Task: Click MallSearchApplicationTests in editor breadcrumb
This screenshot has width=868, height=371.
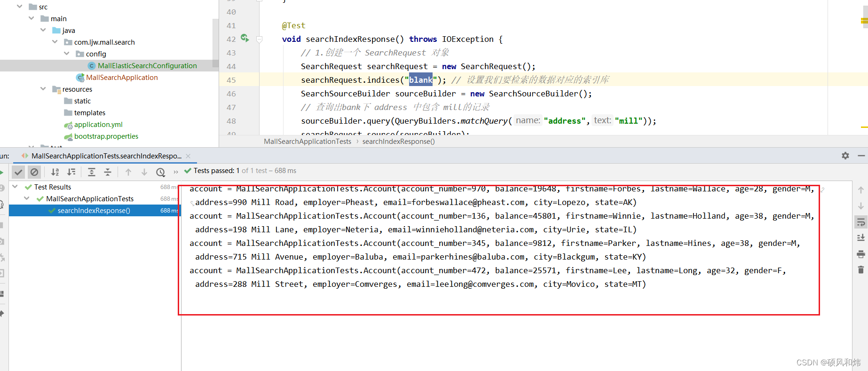Action: [x=308, y=142]
